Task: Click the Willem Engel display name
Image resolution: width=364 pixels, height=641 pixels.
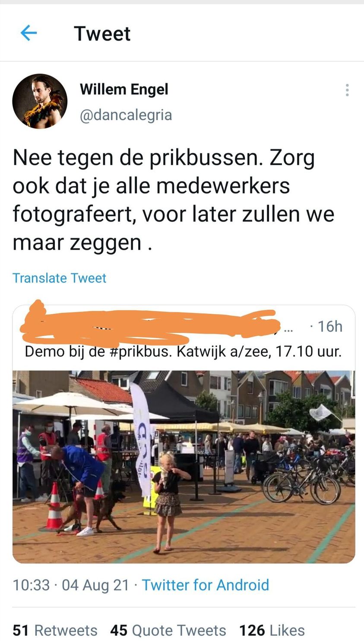Action: point(124,89)
